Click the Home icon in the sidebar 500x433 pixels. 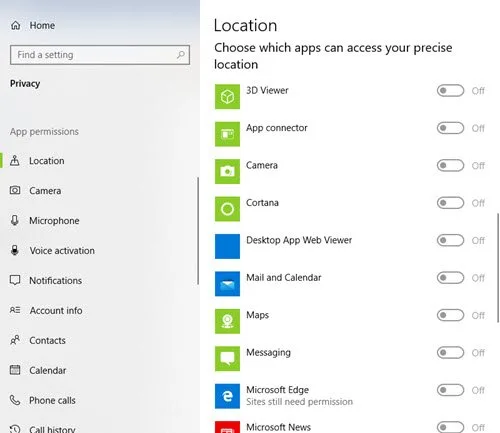(x=16, y=25)
